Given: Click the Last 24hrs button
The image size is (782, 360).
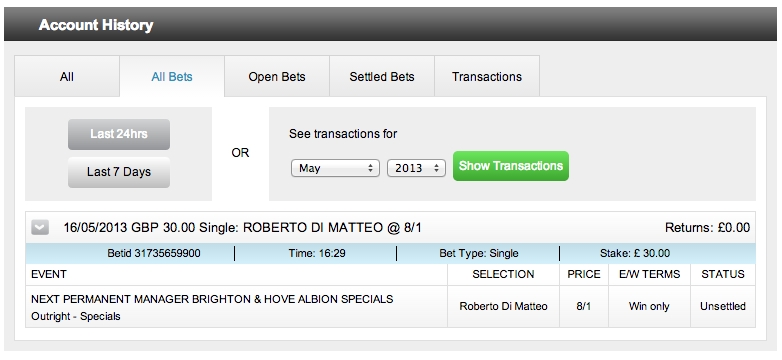Looking at the screenshot, I should [x=119, y=134].
